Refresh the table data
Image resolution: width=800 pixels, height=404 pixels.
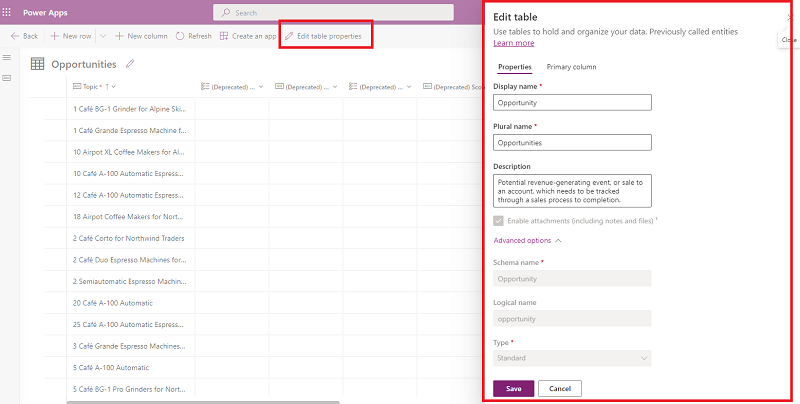(193, 36)
